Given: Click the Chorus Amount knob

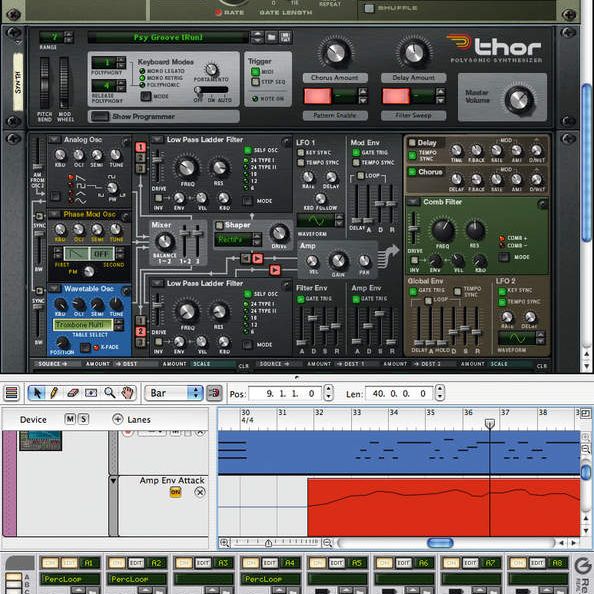Looking at the screenshot, I should pyautogui.click(x=335, y=53).
